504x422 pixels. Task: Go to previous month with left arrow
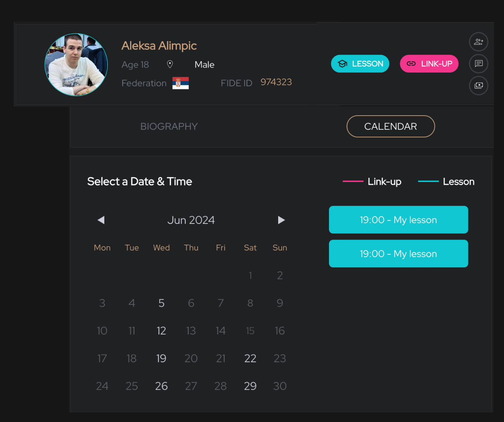(101, 220)
